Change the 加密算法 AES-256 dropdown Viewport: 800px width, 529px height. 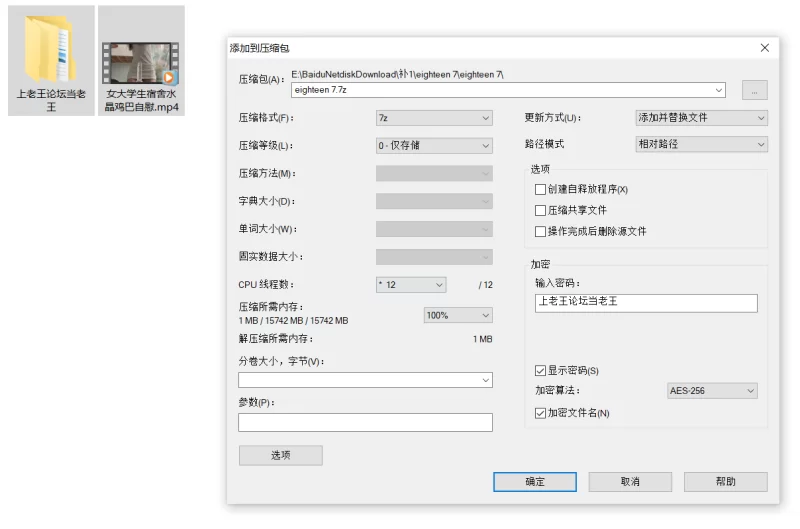(x=711, y=391)
